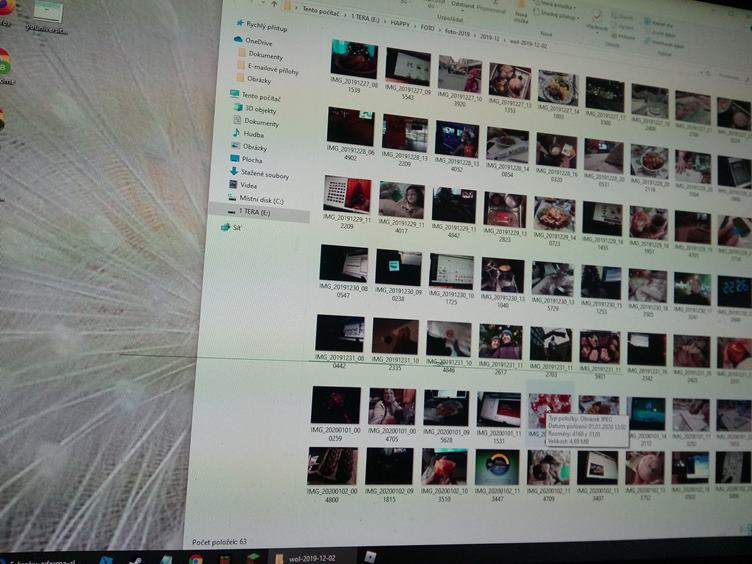The image size is (752, 564).
Task: Open Hudba folder in sidebar
Action: pos(248,134)
